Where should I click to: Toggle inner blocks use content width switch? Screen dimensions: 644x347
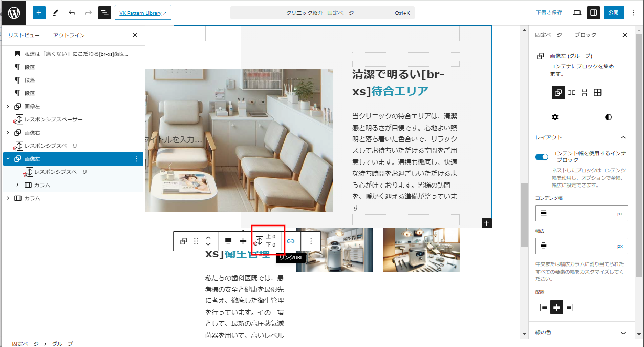point(542,157)
